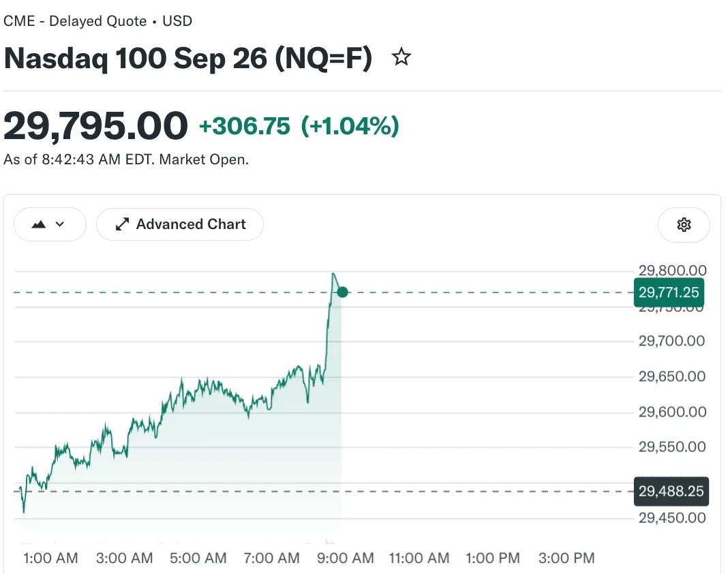This screenshot has height=574, width=728.
Task: Click the 9:00 AM time axis label
Action: 346,558
